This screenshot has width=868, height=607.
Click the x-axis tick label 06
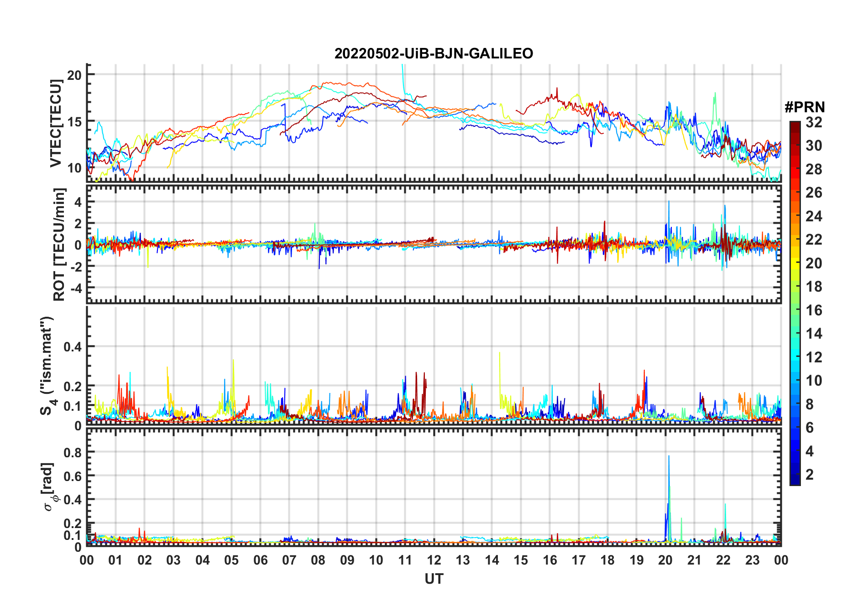(x=260, y=560)
